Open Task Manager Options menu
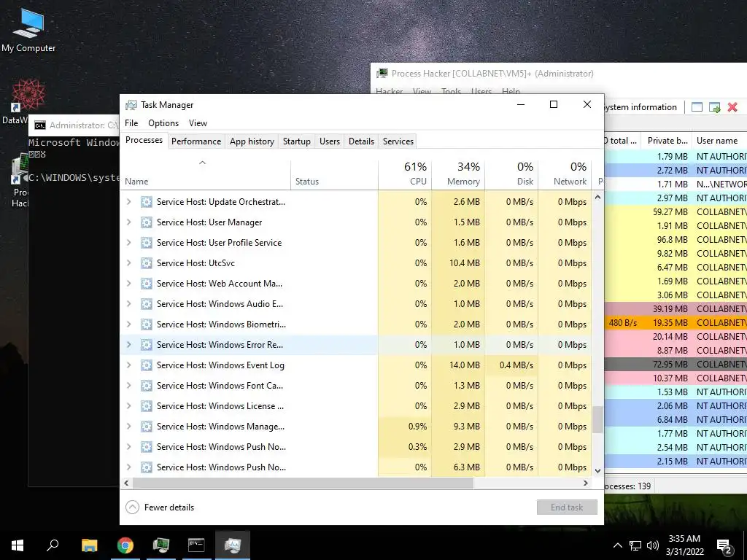This screenshot has height=560, width=747. (163, 123)
